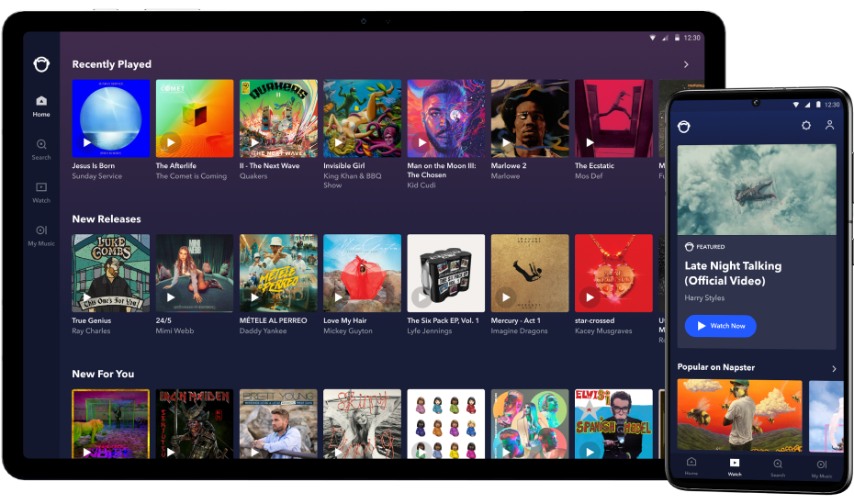Image resolution: width=854 pixels, height=504 pixels.
Task: Play Marlowe 2 album
Action: pyautogui.click(x=507, y=142)
